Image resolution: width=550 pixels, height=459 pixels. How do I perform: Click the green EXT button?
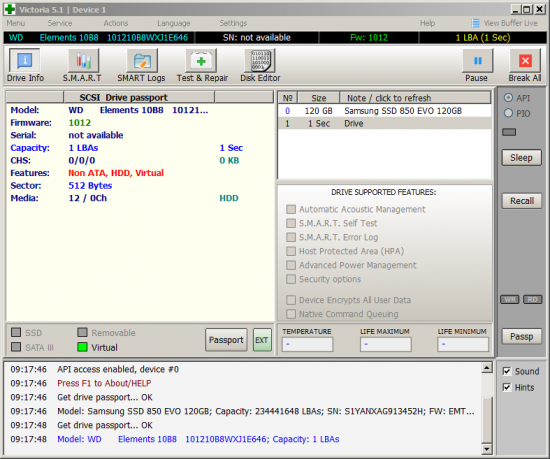pyautogui.click(x=262, y=340)
